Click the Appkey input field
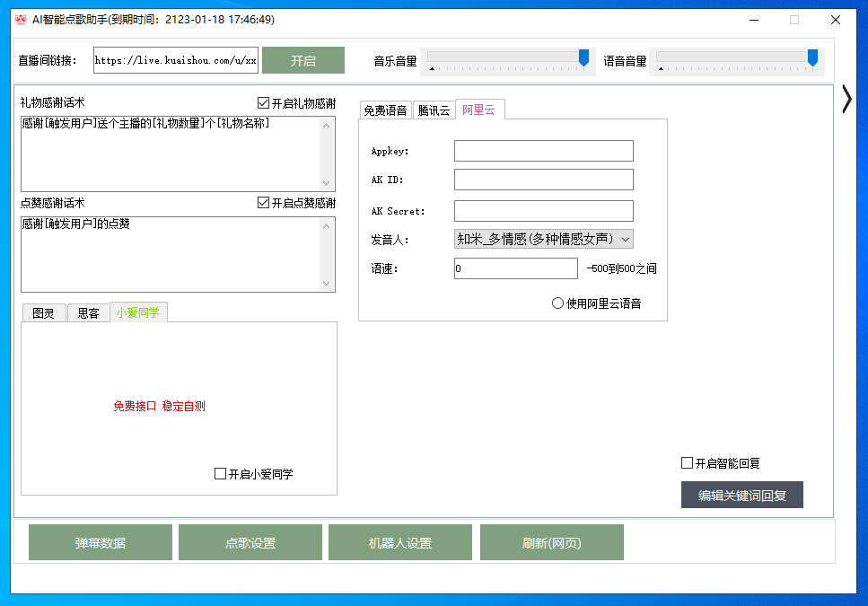This screenshot has height=606, width=868. [x=543, y=151]
